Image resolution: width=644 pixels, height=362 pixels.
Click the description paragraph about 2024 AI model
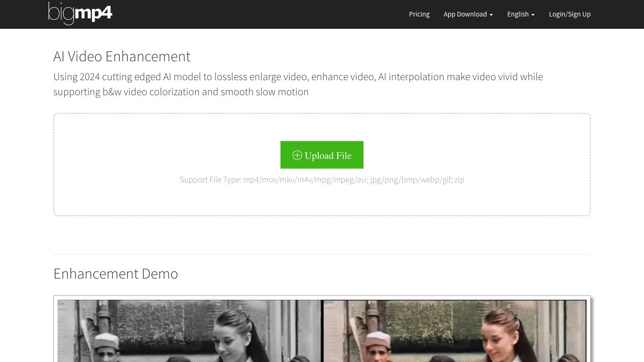[x=298, y=84]
